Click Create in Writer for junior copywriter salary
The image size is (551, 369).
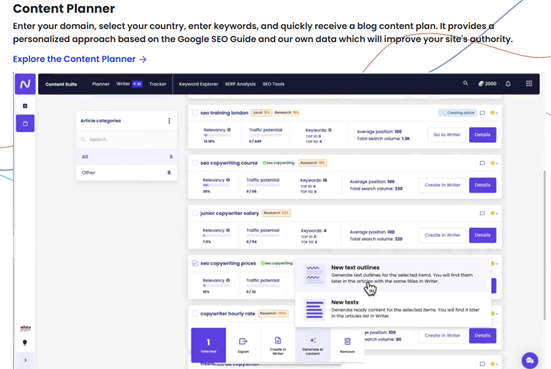442,235
